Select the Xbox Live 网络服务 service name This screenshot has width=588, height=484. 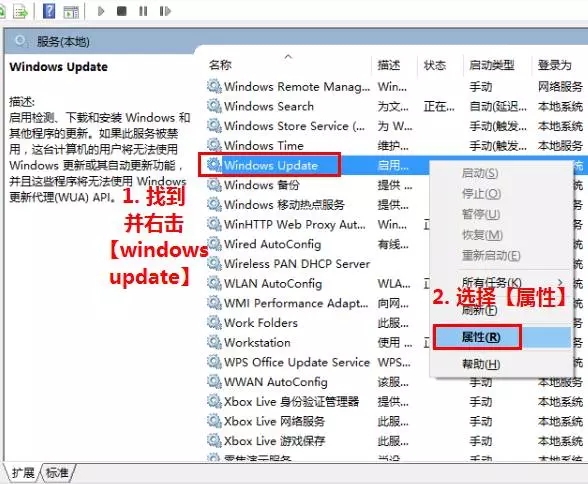pyautogui.click(x=274, y=421)
